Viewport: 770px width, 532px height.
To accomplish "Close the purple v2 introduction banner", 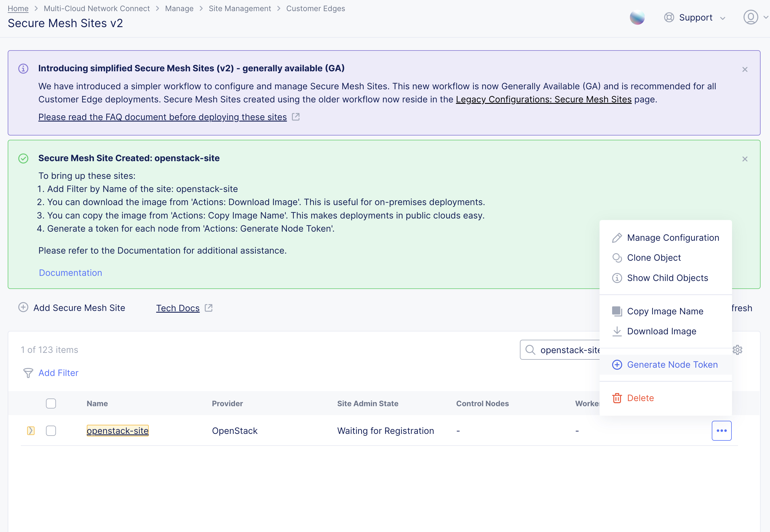I will point(745,69).
